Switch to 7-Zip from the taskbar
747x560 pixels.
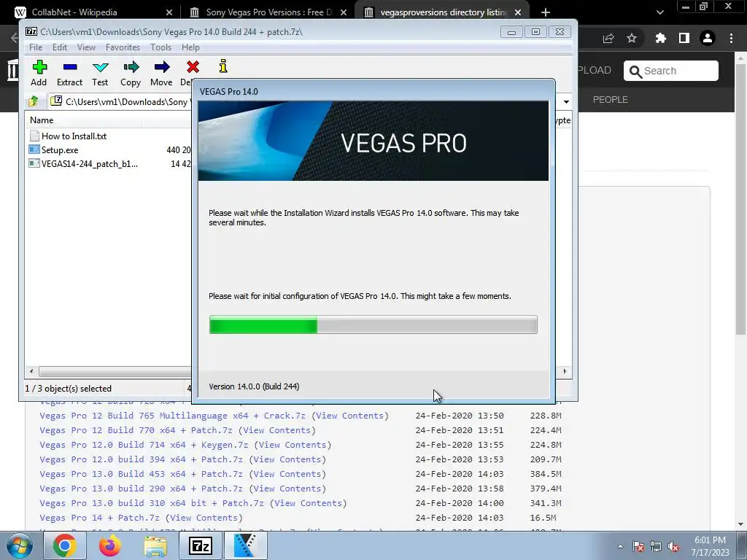[200, 545]
